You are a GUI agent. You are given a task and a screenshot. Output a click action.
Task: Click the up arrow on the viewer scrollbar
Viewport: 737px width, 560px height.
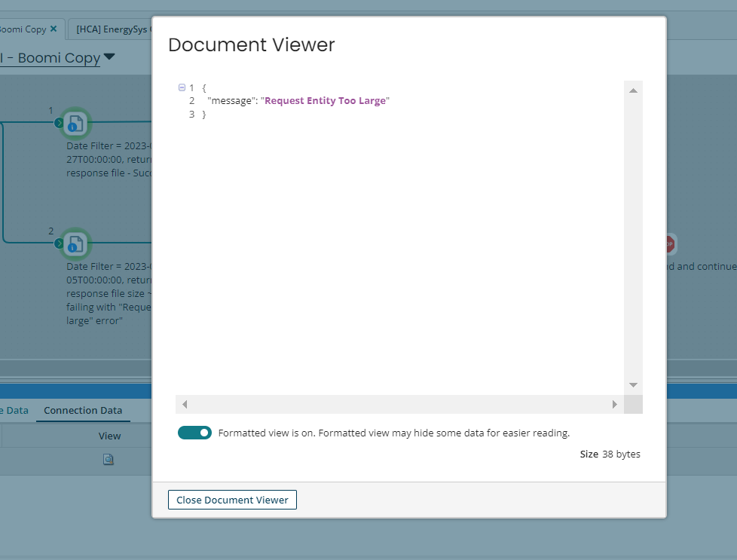633,89
